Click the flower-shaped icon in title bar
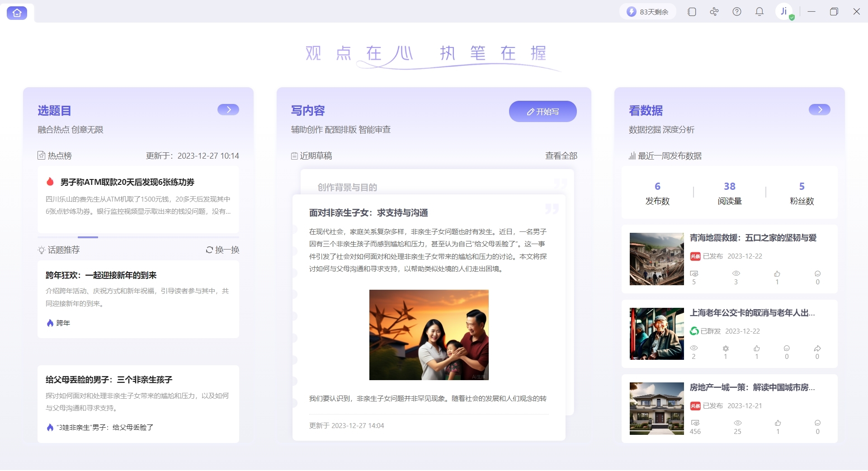Screen dimensions: 868x471 [714, 12]
